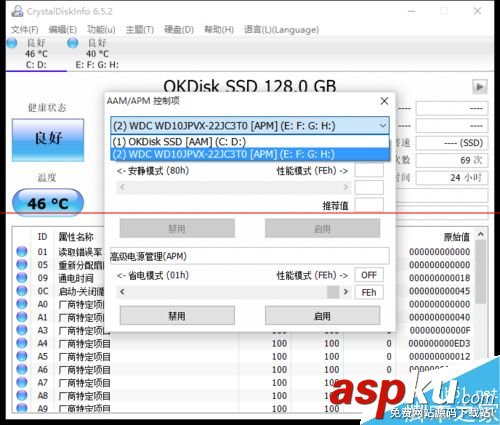Click the OKDisk SSD 128.0 GB title

tap(249, 86)
